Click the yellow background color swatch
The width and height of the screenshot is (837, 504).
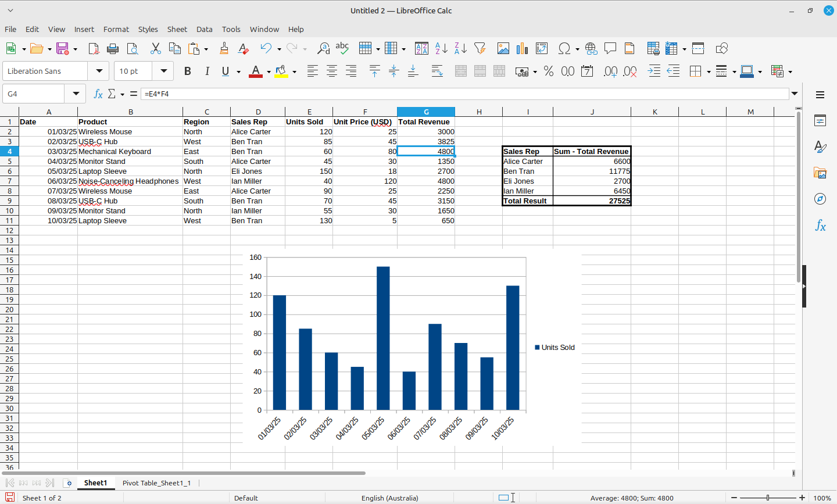click(x=281, y=72)
